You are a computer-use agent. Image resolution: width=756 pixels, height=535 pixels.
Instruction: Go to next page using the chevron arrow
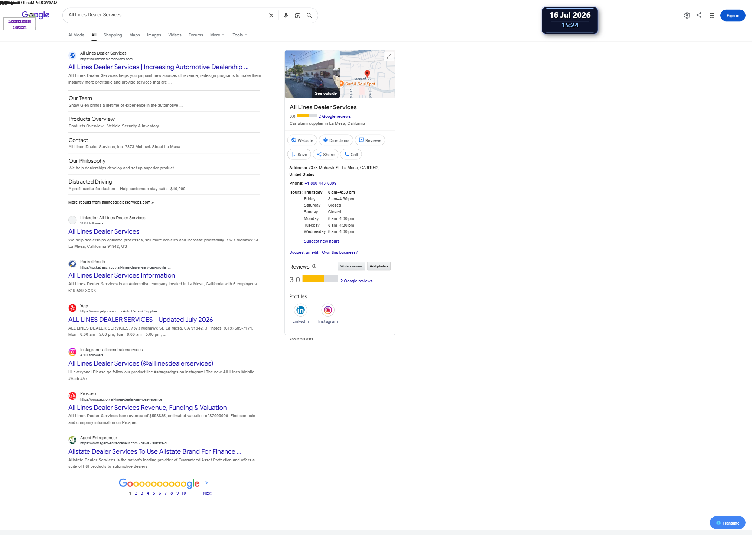pos(206,483)
